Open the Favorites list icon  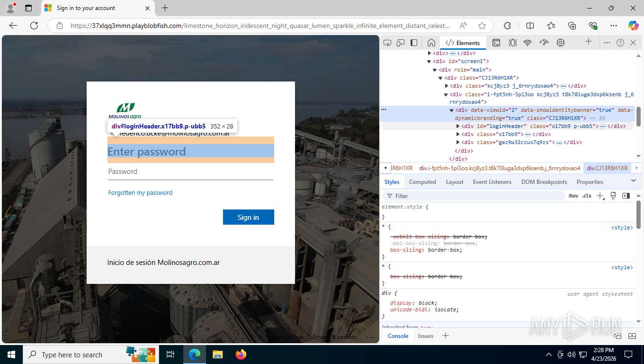click(x=551, y=26)
